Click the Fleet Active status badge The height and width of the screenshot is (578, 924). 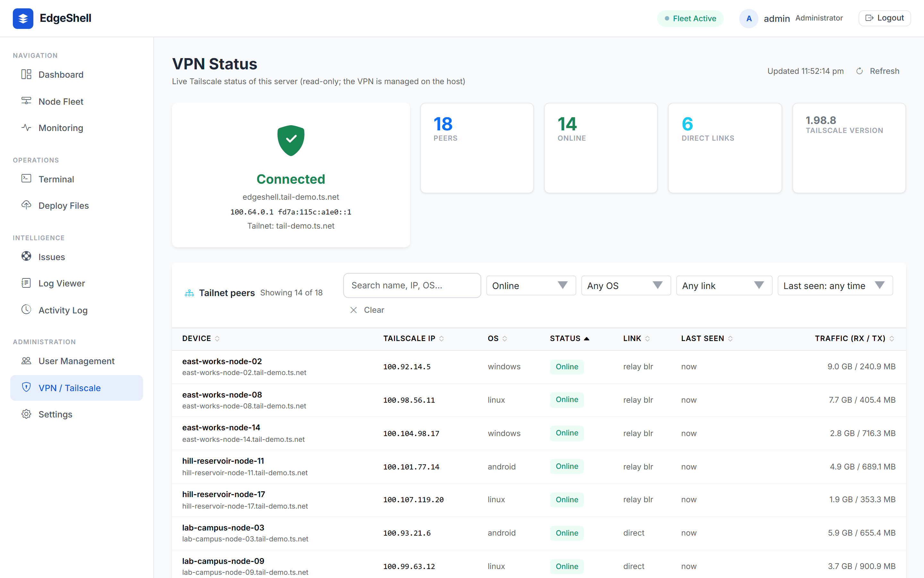coord(690,18)
